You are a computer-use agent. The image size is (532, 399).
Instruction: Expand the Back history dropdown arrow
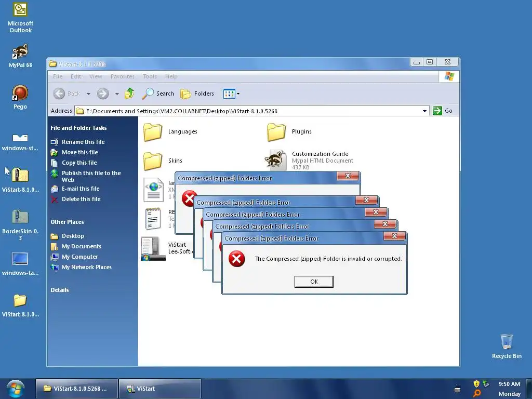pyautogui.click(x=88, y=94)
